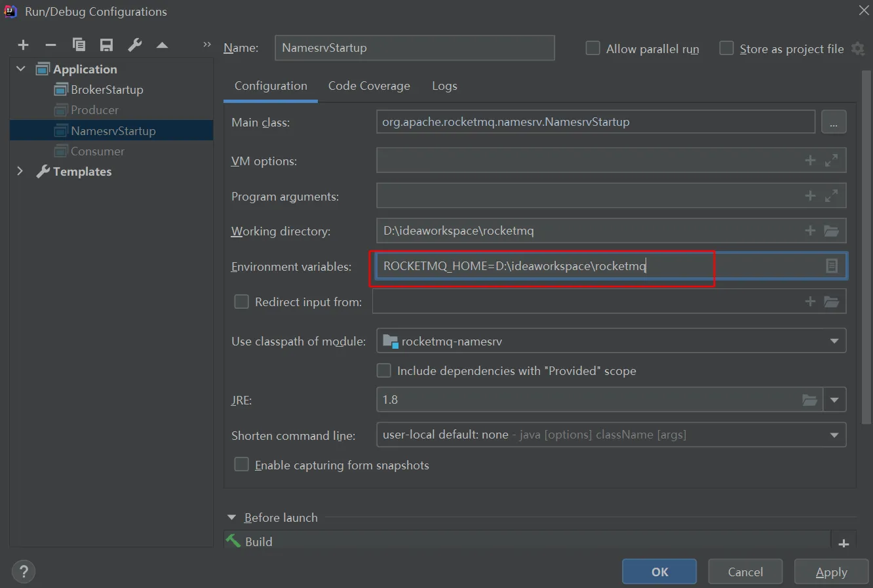Insert macro into Redirect input field

pyautogui.click(x=810, y=302)
